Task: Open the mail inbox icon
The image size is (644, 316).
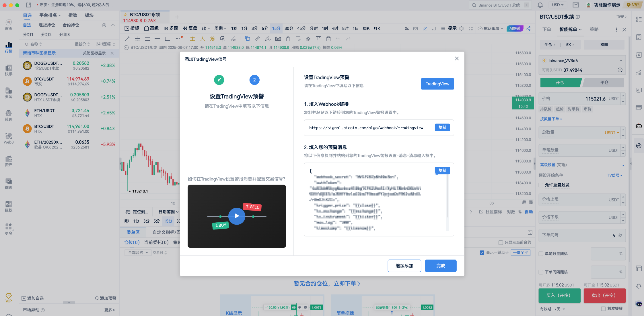Action: [576, 5]
